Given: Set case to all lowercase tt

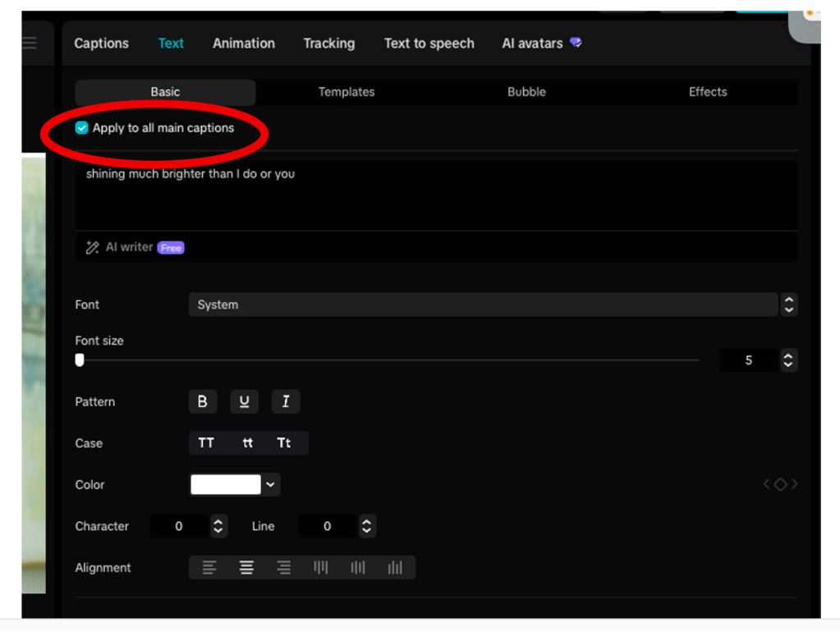Looking at the screenshot, I should 247,443.
